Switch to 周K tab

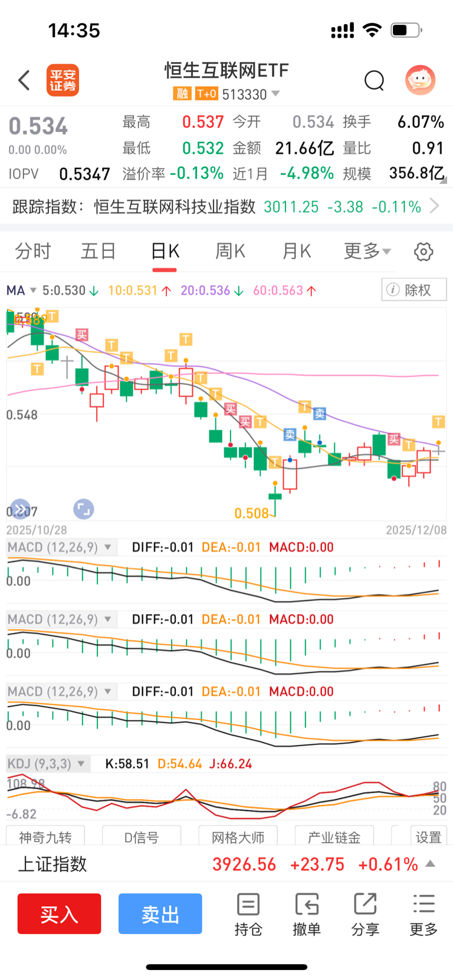point(230,252)
